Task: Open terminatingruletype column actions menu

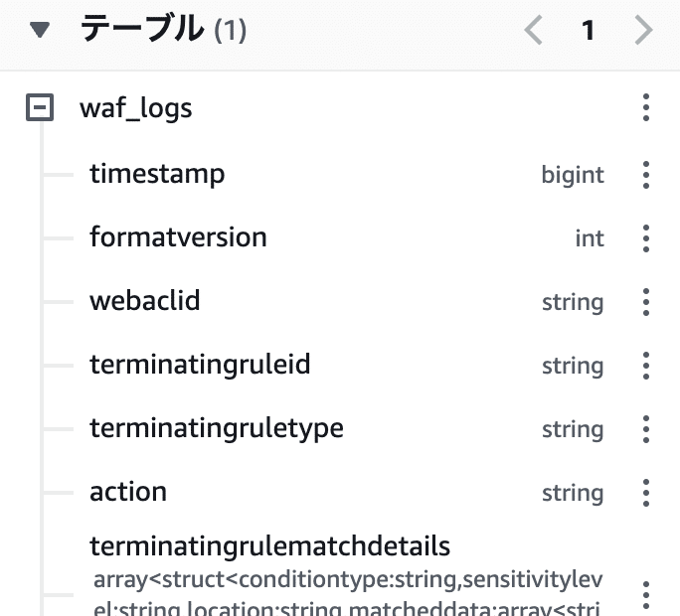Action: coord(646,429)
